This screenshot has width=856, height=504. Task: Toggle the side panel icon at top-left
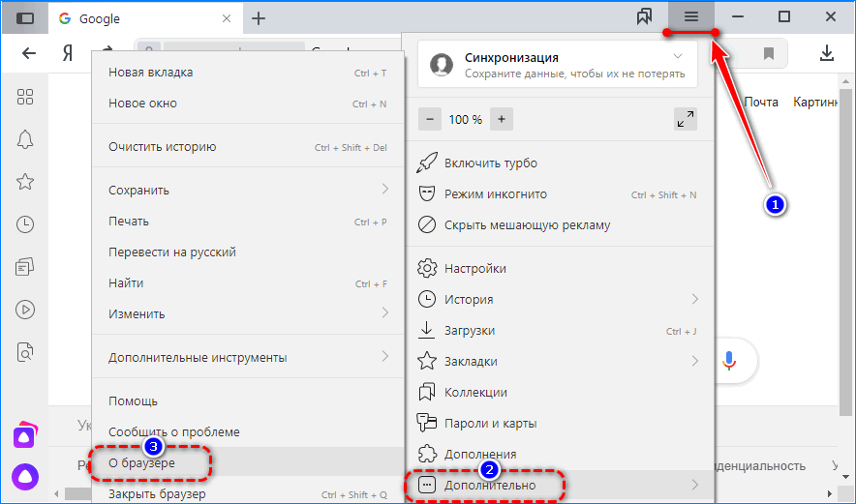click(x=26, y=18)
